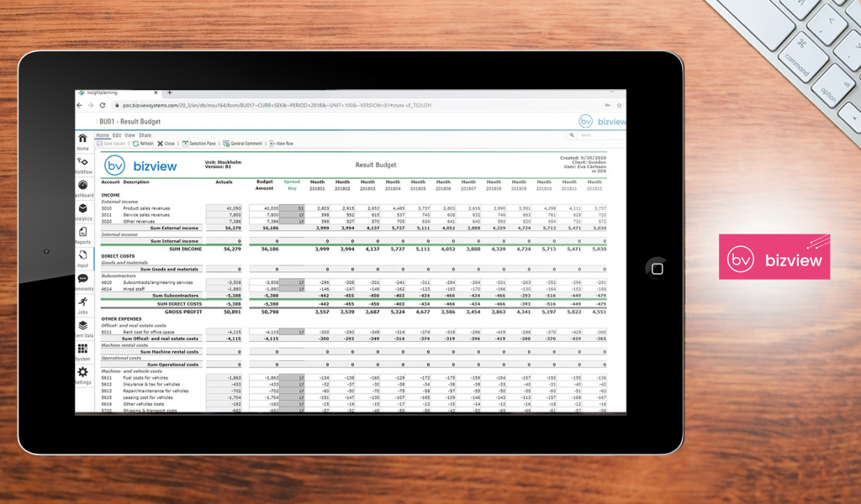This screenshot has height=504, width=861.
Task: Open the Share menu tab
Action: [x=145, y=135]
